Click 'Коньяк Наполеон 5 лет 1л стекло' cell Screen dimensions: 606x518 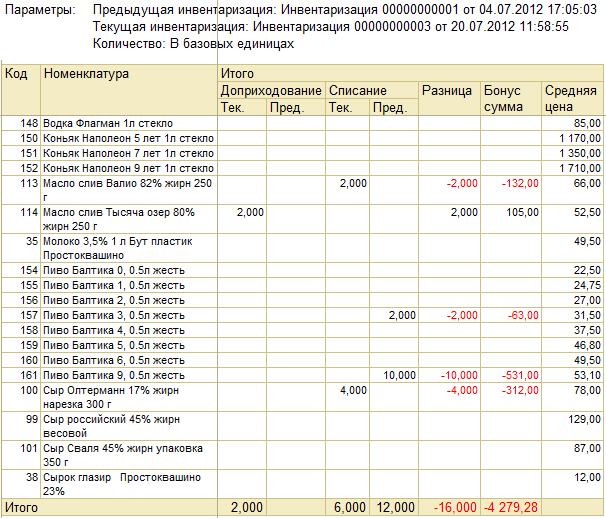point(128,138)
